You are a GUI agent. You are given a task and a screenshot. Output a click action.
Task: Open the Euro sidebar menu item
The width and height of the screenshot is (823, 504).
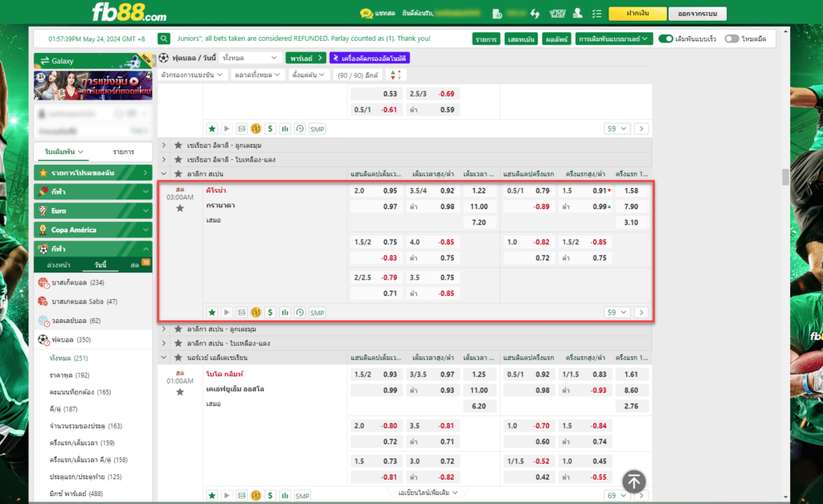point(93,211)
